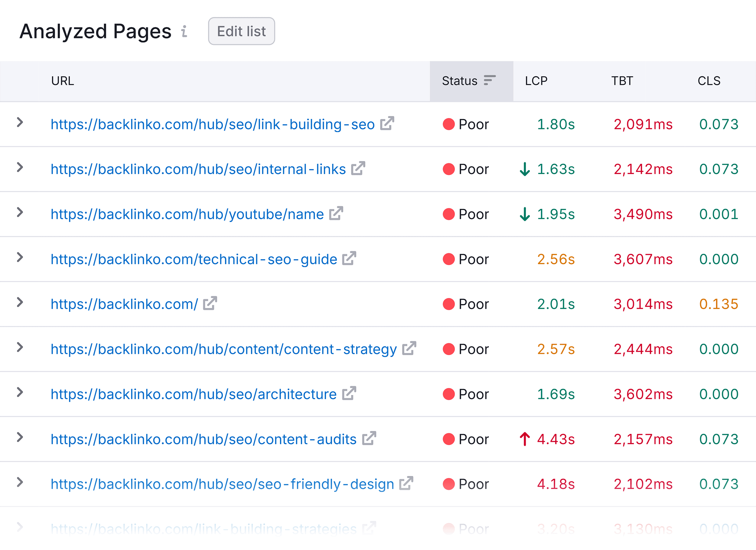Open the content-strategy URL link
Viewport: 756px width, 550px height.
point(224,349)
